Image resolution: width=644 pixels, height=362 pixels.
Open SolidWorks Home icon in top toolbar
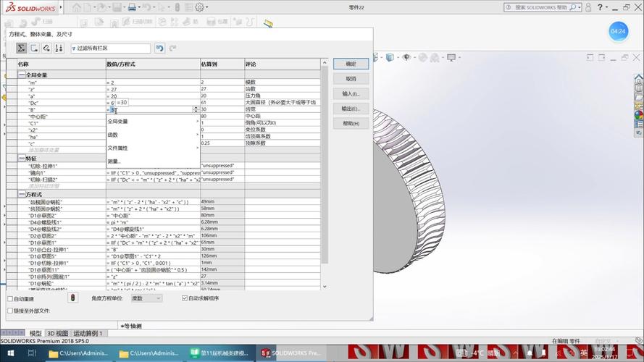76,7
